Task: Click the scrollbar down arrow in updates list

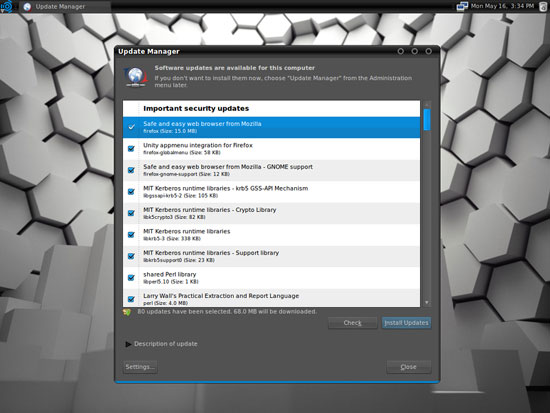Action: (427, 302)
